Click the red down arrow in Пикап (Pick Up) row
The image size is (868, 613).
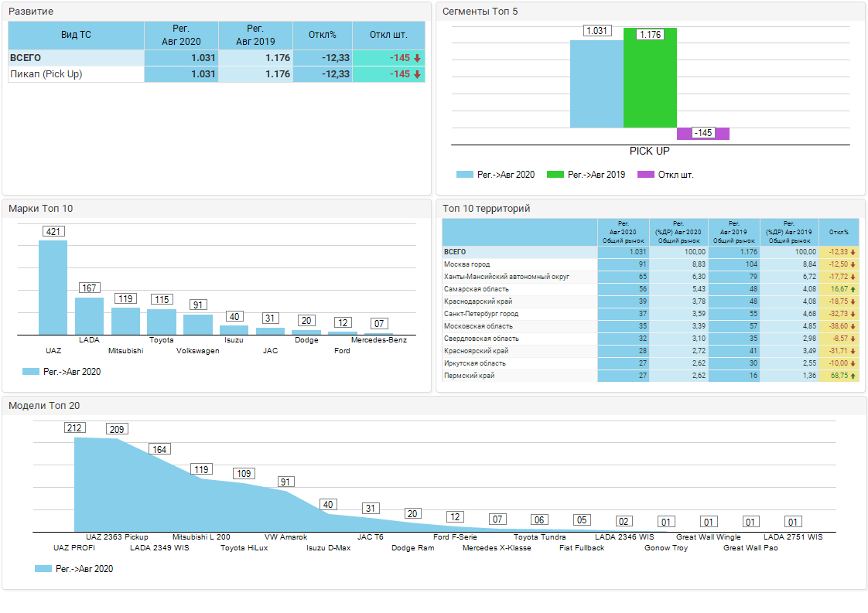[x=417, y=74]
